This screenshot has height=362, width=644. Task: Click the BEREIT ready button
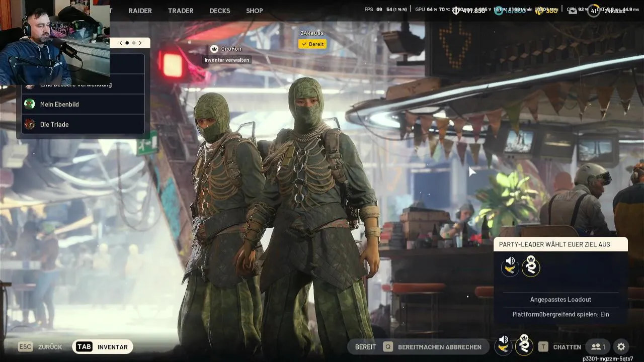pos(365,347)
